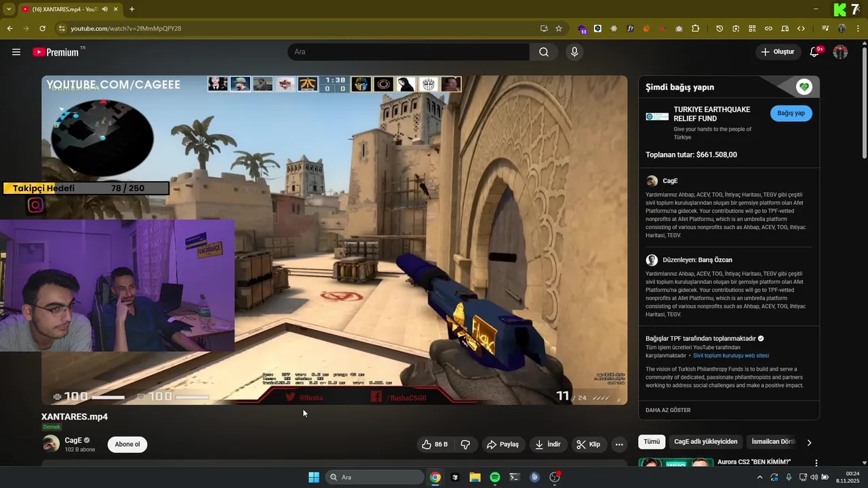The width and height of the screenshot is (868, 488).
Task: Open a new browser tab
Action: (x=132, y=9)
